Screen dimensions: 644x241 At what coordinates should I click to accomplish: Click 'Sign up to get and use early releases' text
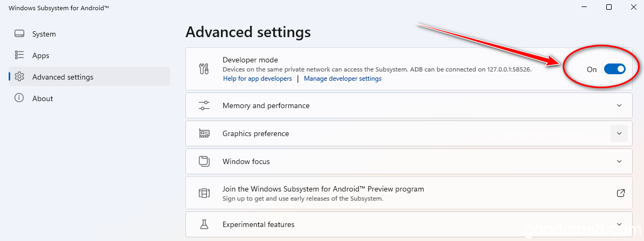[303, 199]
